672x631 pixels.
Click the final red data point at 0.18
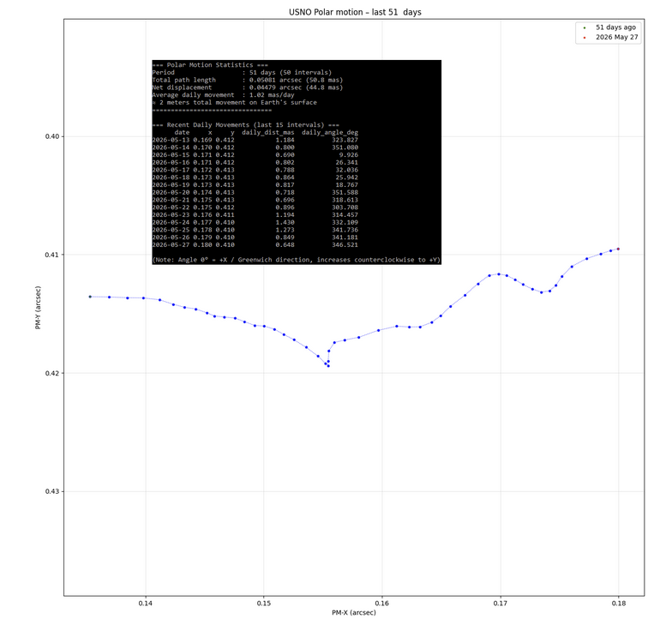click(x=618, y=249)
